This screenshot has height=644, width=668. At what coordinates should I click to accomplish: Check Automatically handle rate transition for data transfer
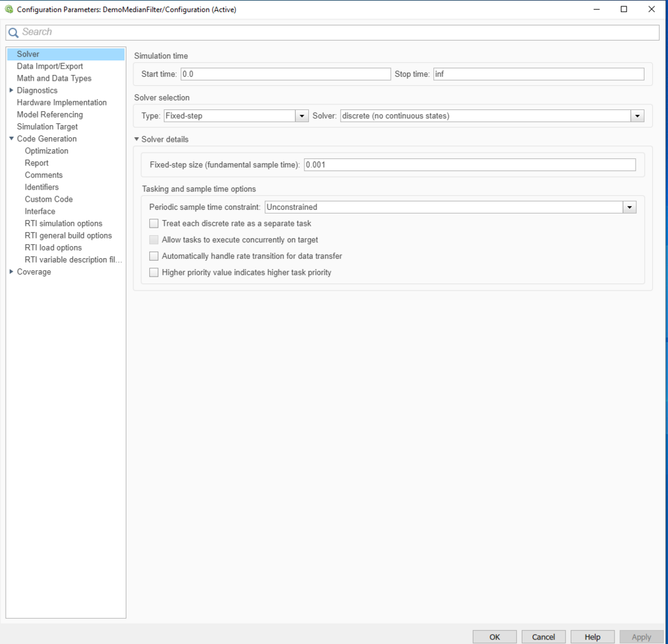154,256
